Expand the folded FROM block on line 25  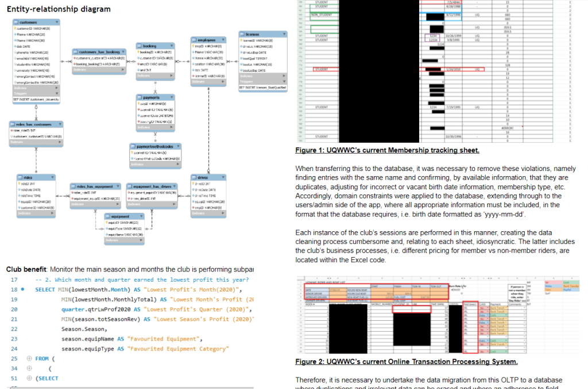click(29, 359)
